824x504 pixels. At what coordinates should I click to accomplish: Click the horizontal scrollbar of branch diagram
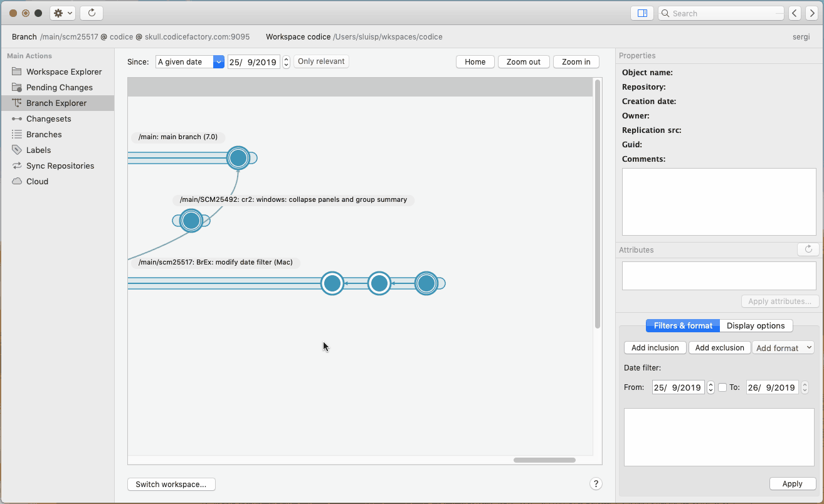(x=544, y=460)
